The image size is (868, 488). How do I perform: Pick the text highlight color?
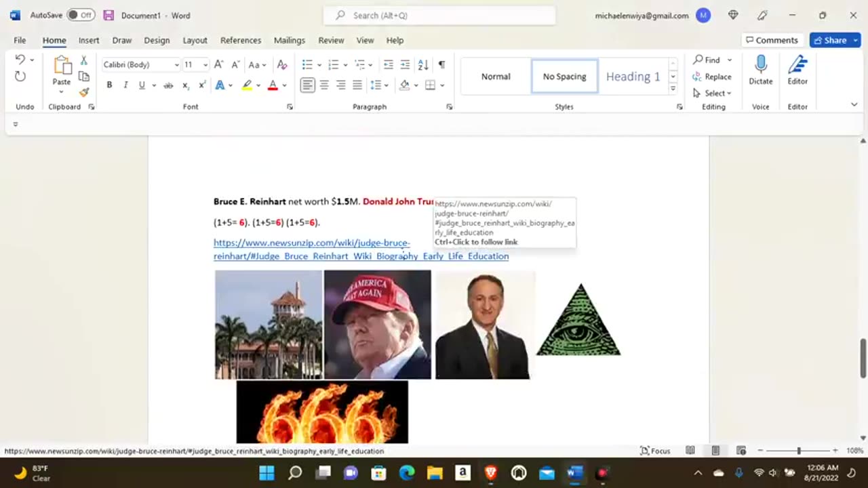pyautogui.click(x=247, y=85)
